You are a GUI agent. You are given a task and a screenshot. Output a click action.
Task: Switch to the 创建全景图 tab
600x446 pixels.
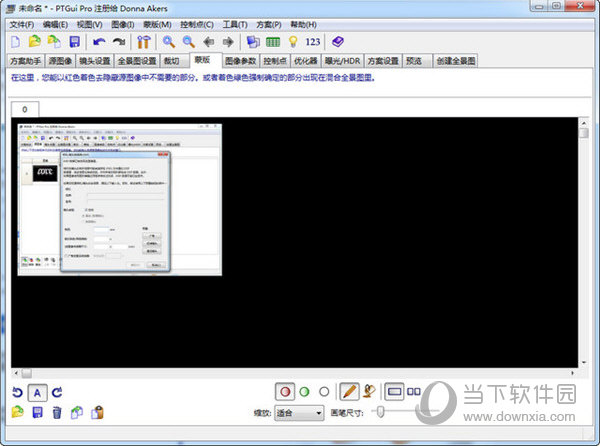(x=456, y=61)
